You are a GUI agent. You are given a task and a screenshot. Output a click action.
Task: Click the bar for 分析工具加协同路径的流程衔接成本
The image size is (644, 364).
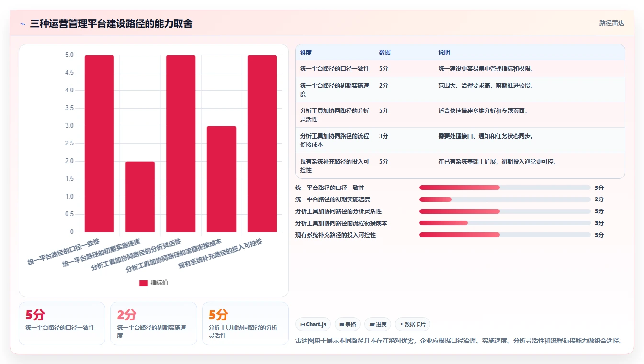coord(222,179)
